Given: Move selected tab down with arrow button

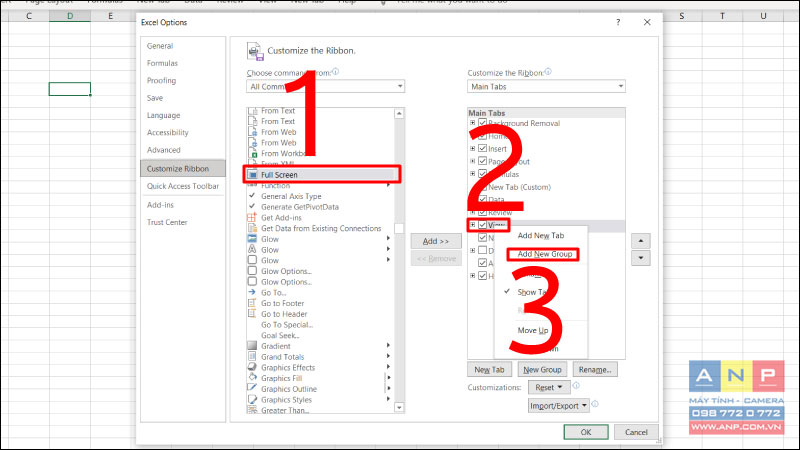Looking at the screenshot, I should [641, 258].
